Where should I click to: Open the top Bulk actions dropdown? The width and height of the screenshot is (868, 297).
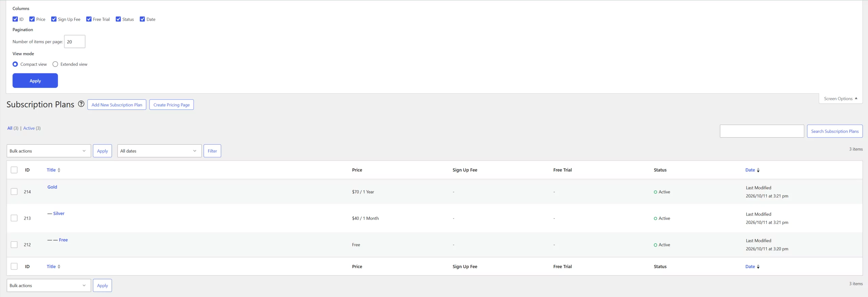coord(49,151)
